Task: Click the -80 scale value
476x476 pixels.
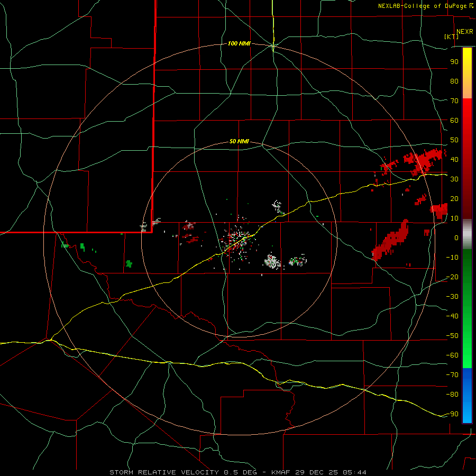Action: pyautogui.click(x=452, y=395)
